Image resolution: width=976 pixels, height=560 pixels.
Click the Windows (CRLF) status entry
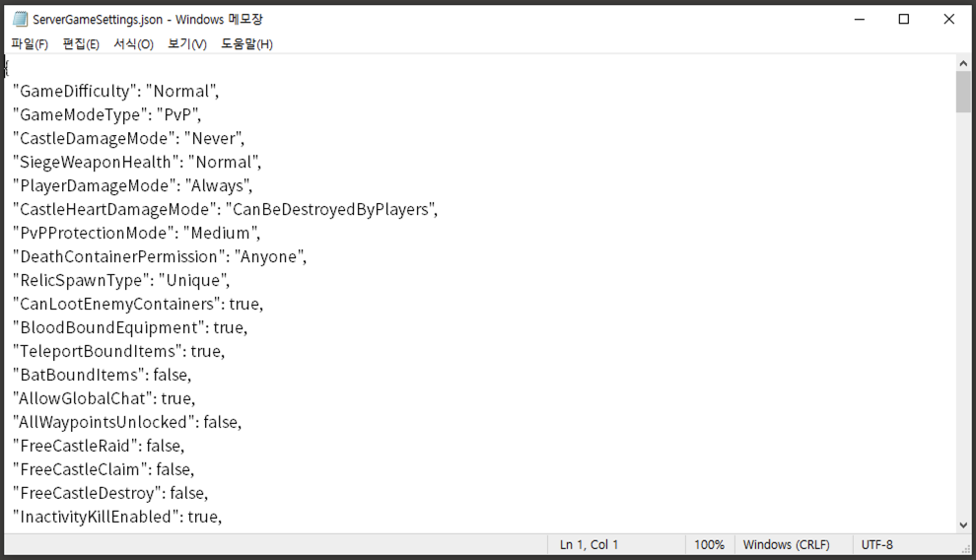786,545
